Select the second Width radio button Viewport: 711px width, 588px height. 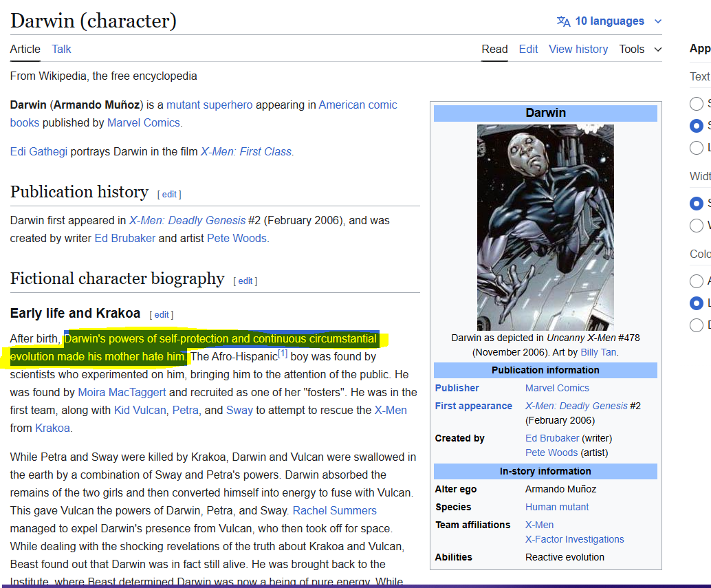[696, 226]
